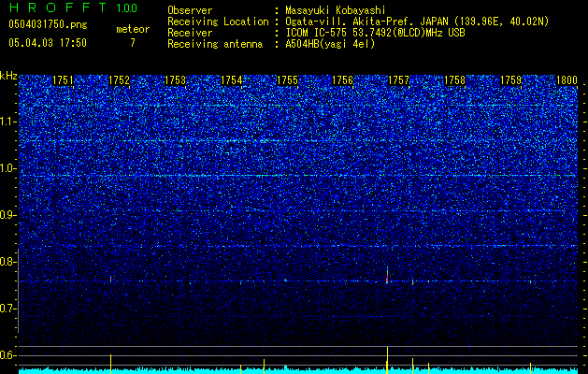The height and width of the screenshot is (374, 588).
Task: Select the filename 0504031750.png
Action: tap(48, 24)
